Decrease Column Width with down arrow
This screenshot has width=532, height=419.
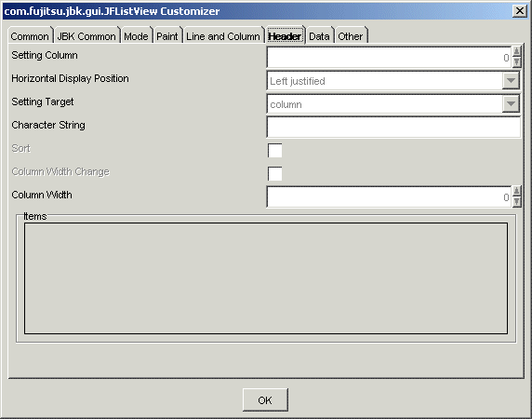516,202
